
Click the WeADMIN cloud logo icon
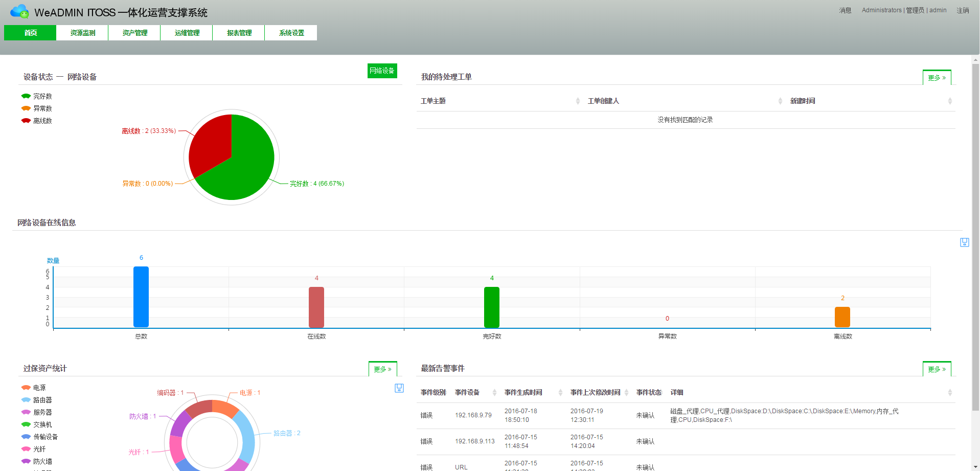(x=19, y=11)
